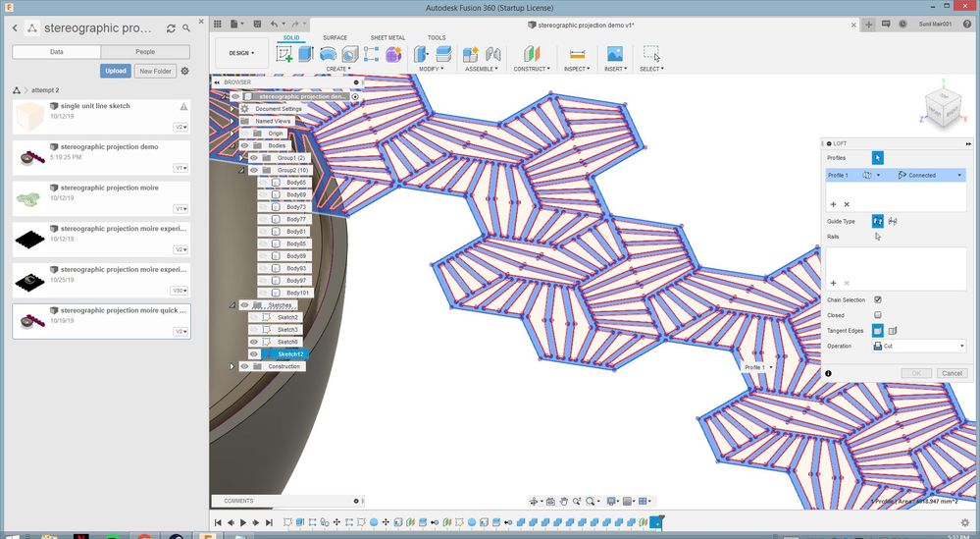
Task: Select the Press Pull tool icon
Action: coord(421,54)
